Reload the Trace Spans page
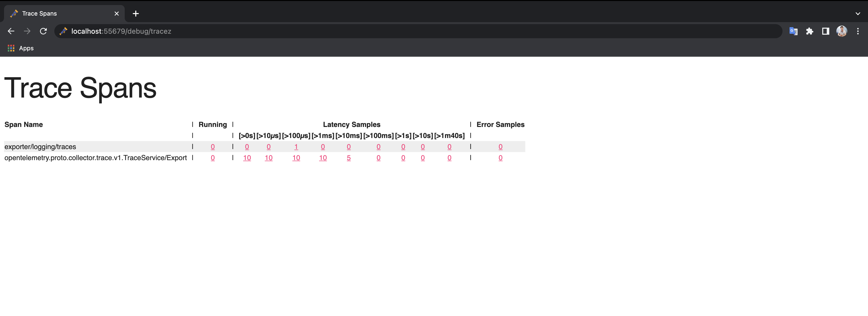The height and width of the screenshot is (316, 868). [43, 31]
